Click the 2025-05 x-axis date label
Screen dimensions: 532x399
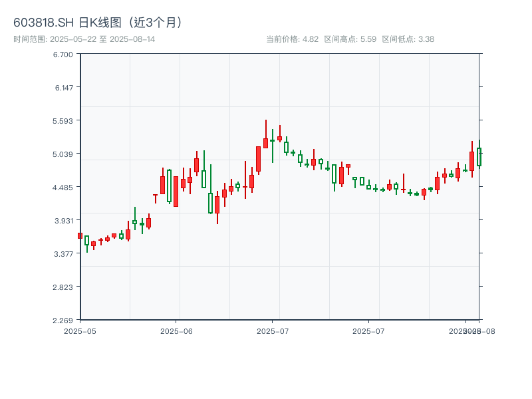80,331
